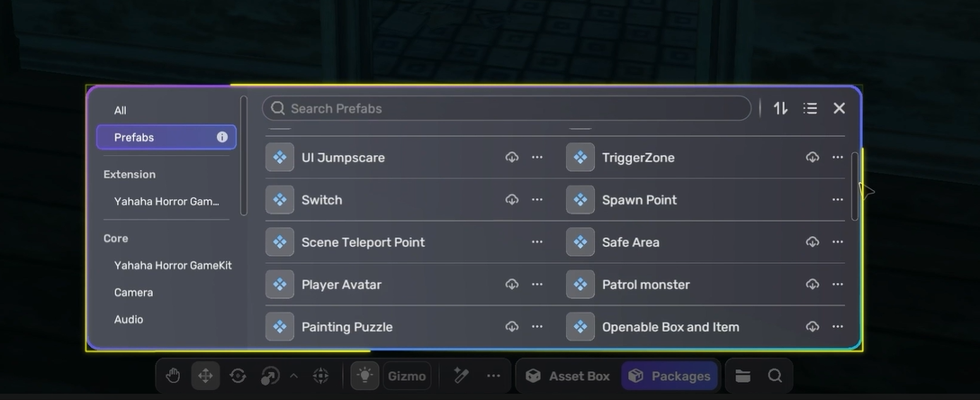Open the Asset Box tab
This screenshot has height=400, width=980.
click(x=568, y=376)
